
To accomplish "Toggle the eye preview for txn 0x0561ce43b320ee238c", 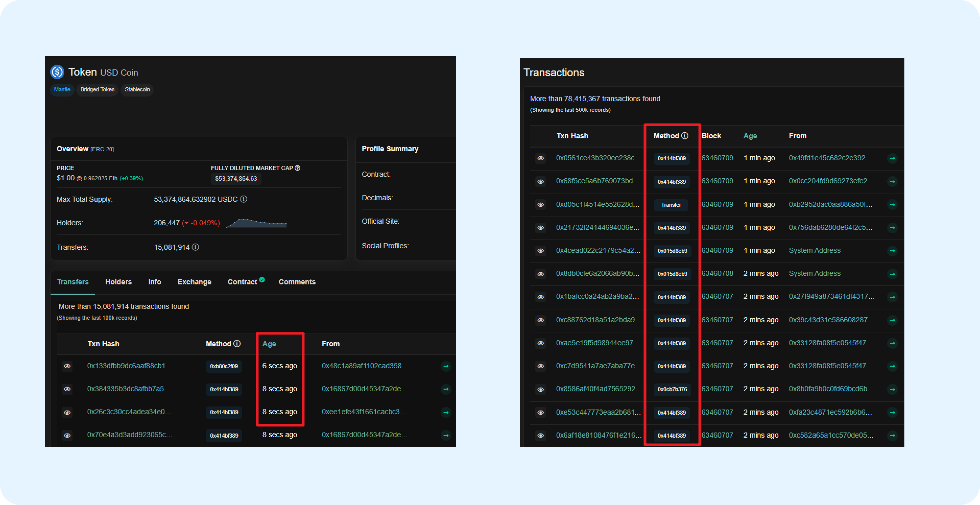I will click(x=541, y=158).
